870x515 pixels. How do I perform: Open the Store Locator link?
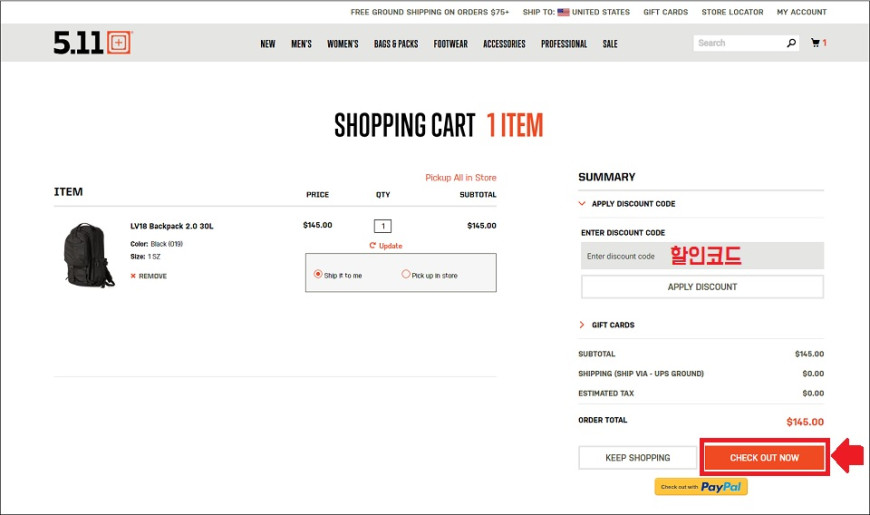point(732,12)
